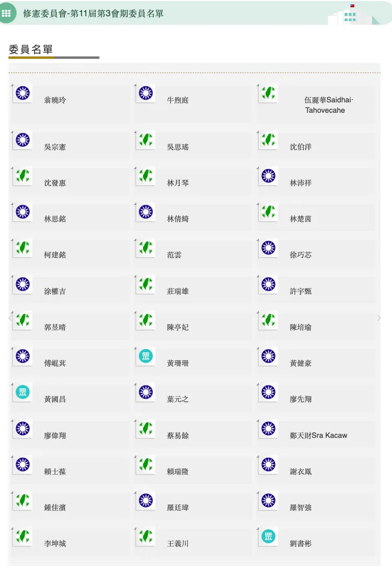Image resolution: width=392 pixels, height=570 pixels.
Task: Open member page for 沈伯洋
Action: (x=301, y=147)
